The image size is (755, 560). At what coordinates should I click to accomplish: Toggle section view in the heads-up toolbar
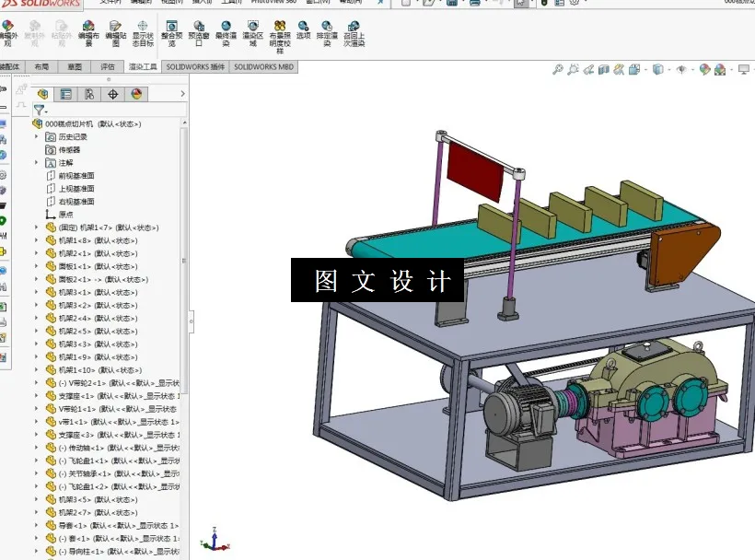pos(603,68)
